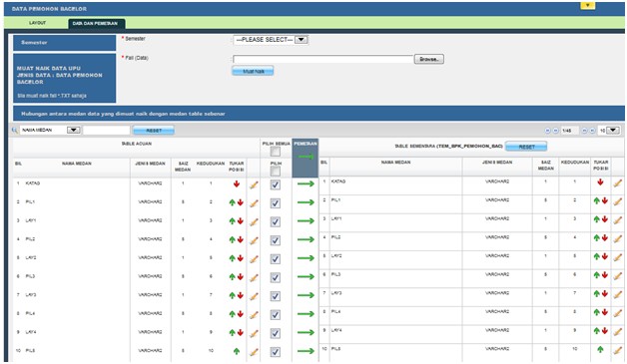Viewport: 627px width, 364px height.
Task: Click the Browse button for Fail (Data)
Action: click(429, 59)
